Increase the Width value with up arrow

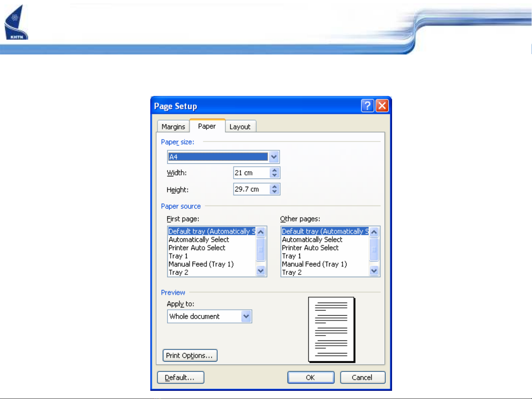pyautogui.click(x=274, y=170)
